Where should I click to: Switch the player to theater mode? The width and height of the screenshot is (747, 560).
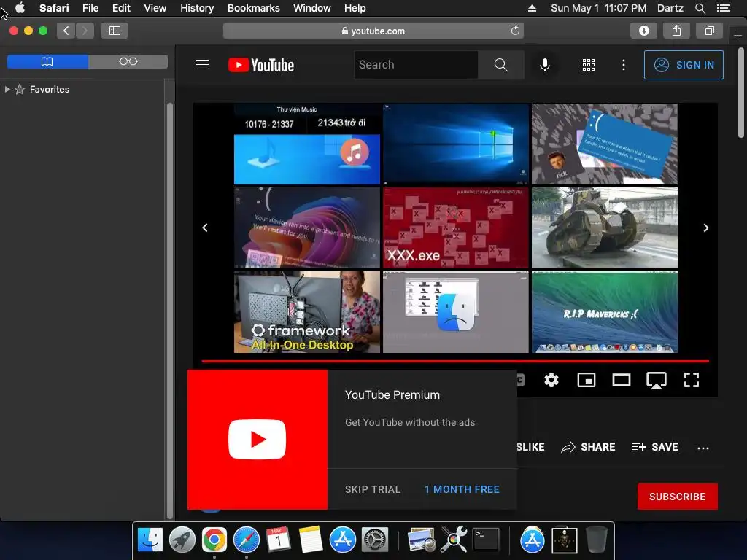click(622, 380)
